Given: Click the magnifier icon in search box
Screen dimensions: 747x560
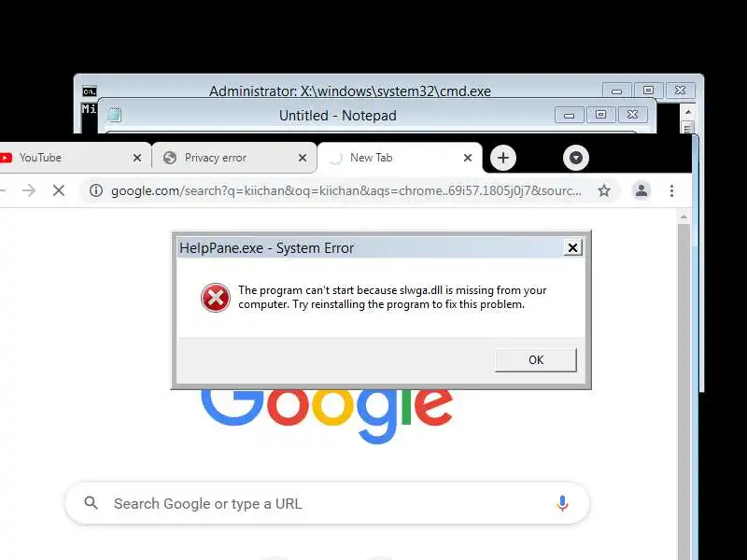Looking at the screenshot, I should (91, 503).
